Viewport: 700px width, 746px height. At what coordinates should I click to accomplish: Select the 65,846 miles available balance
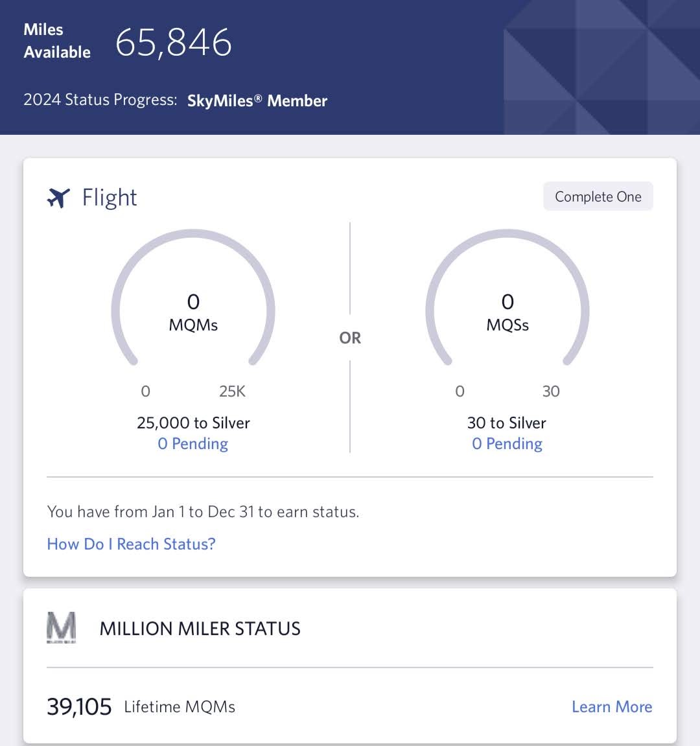click(174, 42)
